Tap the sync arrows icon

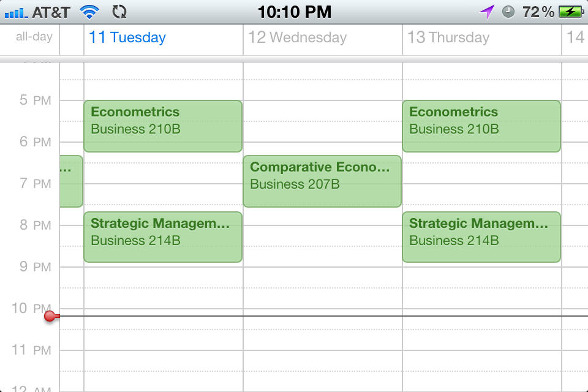pos(119,12)
